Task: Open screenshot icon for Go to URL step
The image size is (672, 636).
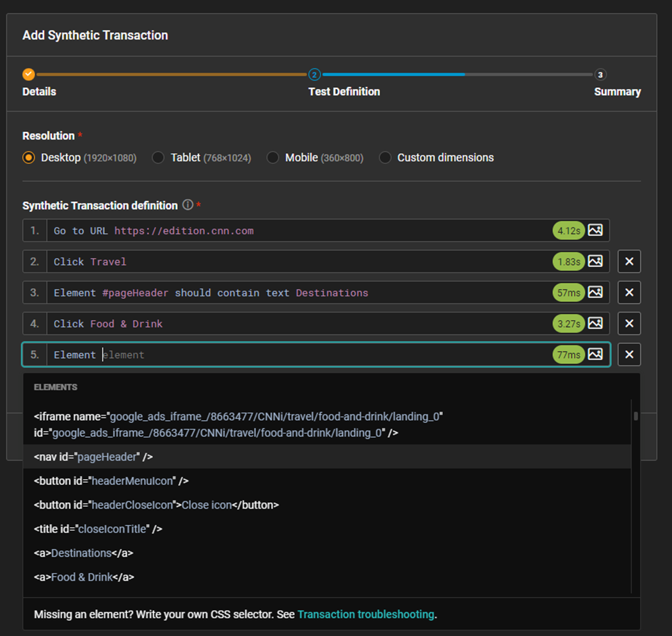Action: click(595, 231)
